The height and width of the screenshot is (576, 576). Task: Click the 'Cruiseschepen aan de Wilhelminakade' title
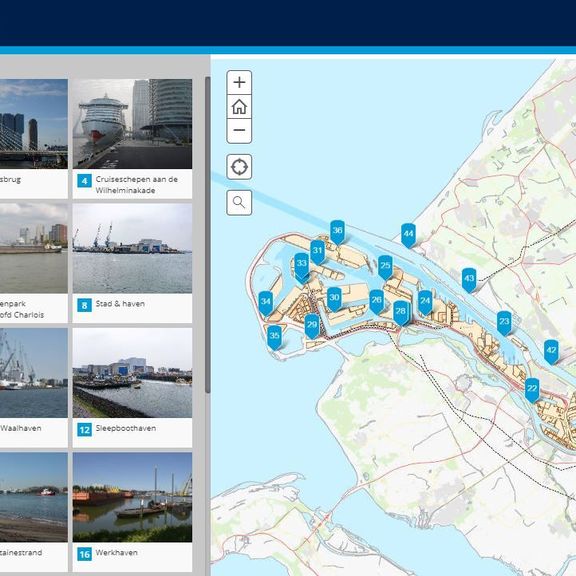tap(137, 185)
